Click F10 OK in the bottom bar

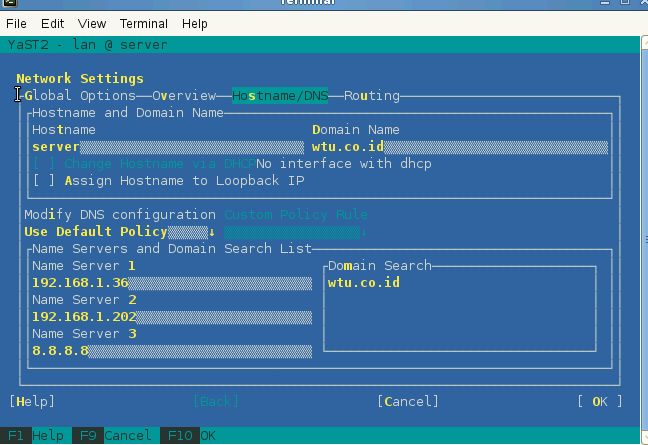click(188, 435)
